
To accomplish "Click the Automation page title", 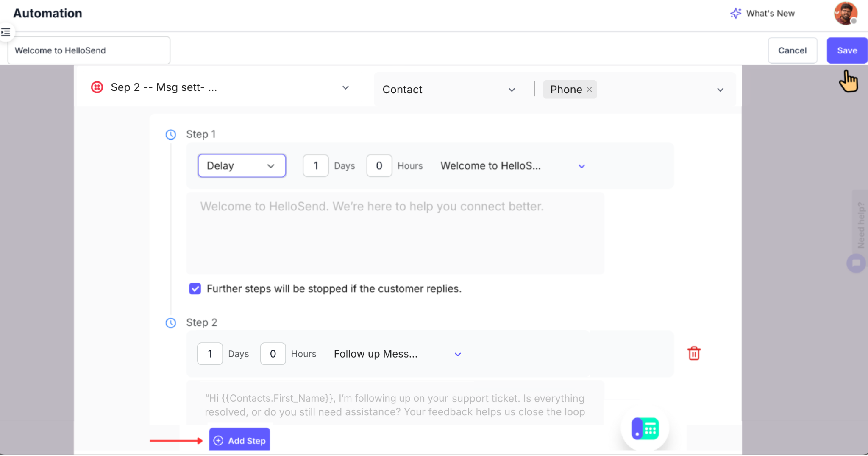I will point(47,13).
